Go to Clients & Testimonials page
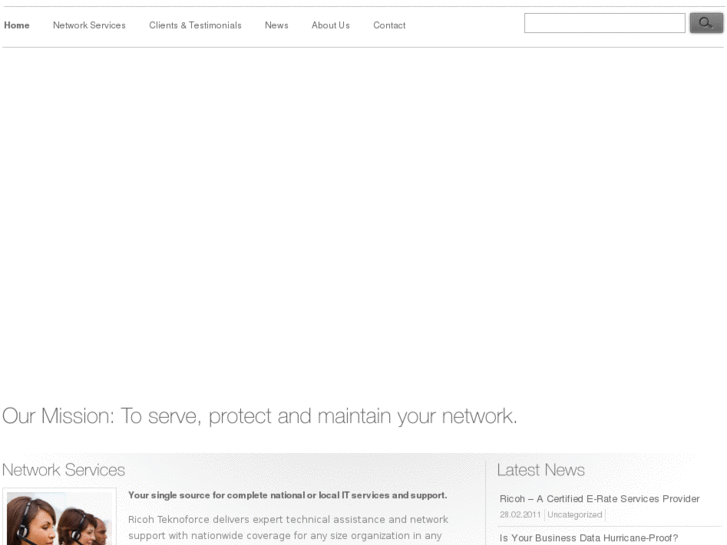 (195, 26)
